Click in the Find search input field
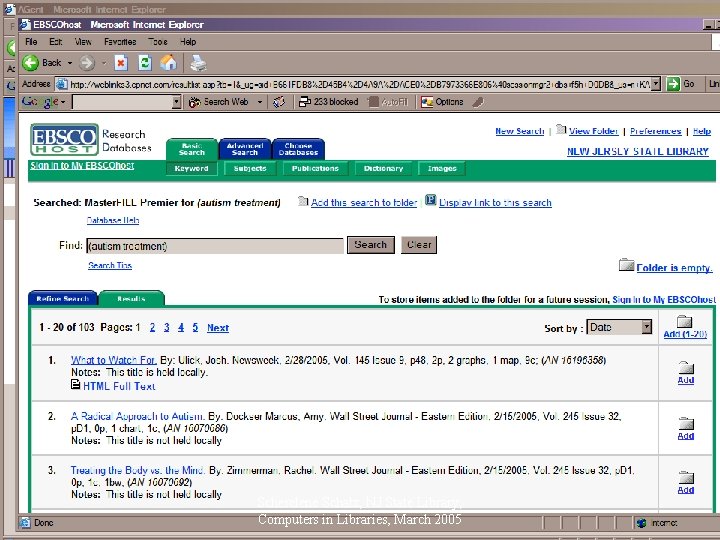This screenshot has height=540, width=720. 214,246
